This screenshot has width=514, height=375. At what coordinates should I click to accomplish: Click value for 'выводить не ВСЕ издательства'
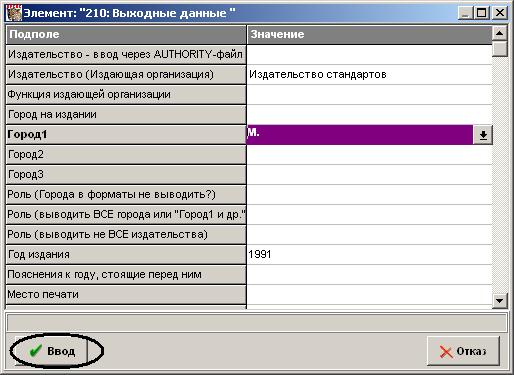coord(369,235)
